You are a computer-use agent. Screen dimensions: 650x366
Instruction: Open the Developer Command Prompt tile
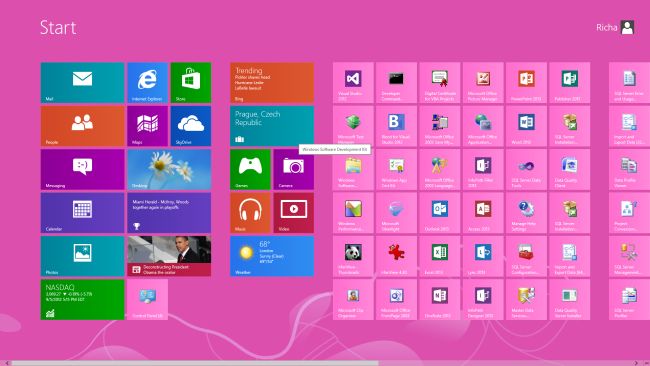coord(396,82)
